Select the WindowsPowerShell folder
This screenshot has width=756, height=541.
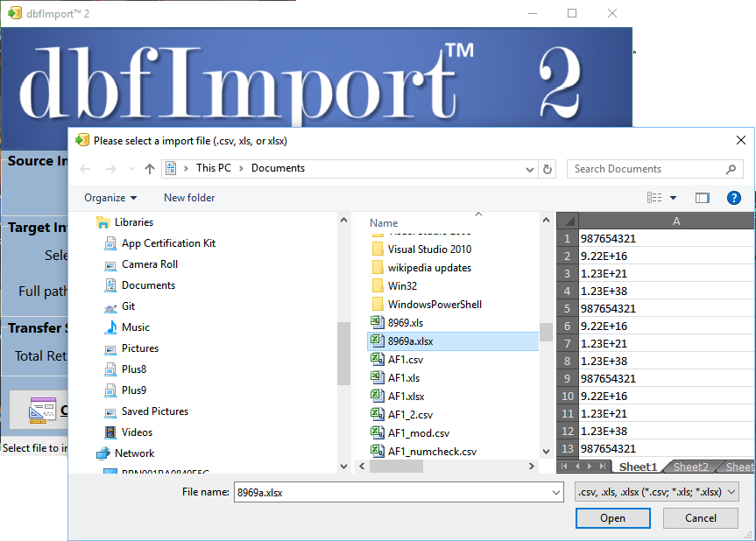(435, 305)
